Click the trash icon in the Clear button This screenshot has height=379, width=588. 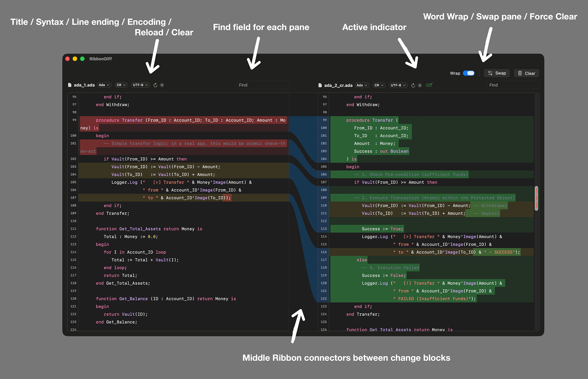coord(520,73)
